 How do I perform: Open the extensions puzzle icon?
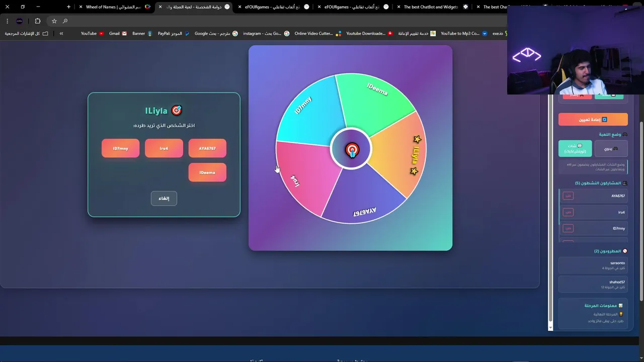(38, 21)
